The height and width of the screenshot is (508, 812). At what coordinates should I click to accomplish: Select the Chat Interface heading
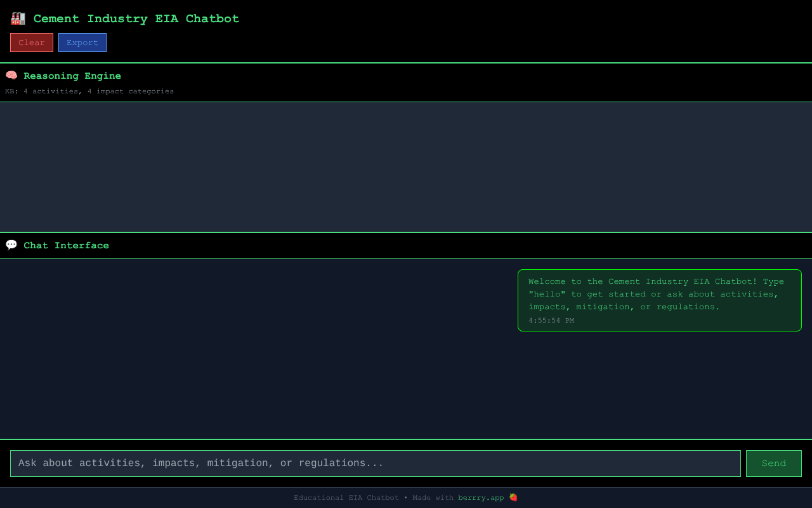pos(66,245)
